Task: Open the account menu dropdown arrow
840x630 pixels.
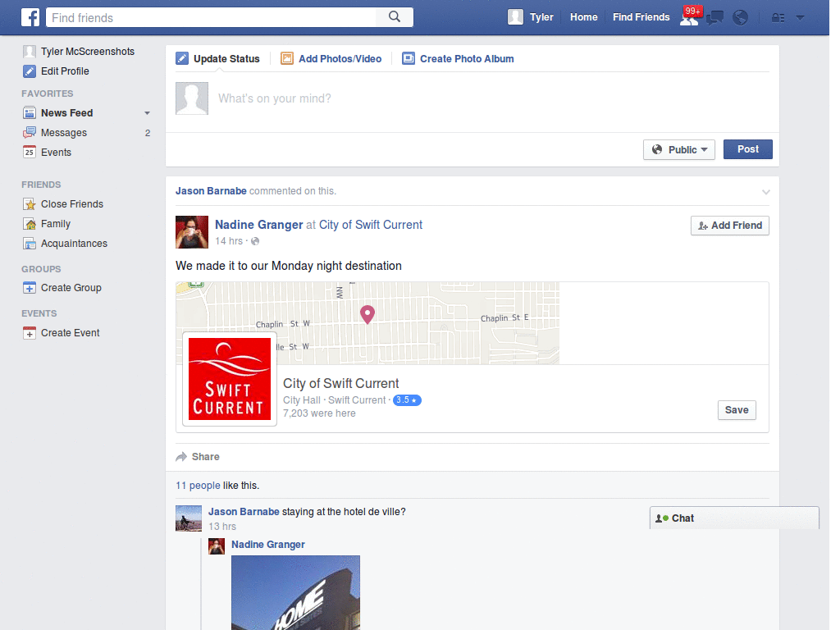Action: click(801, 18)
